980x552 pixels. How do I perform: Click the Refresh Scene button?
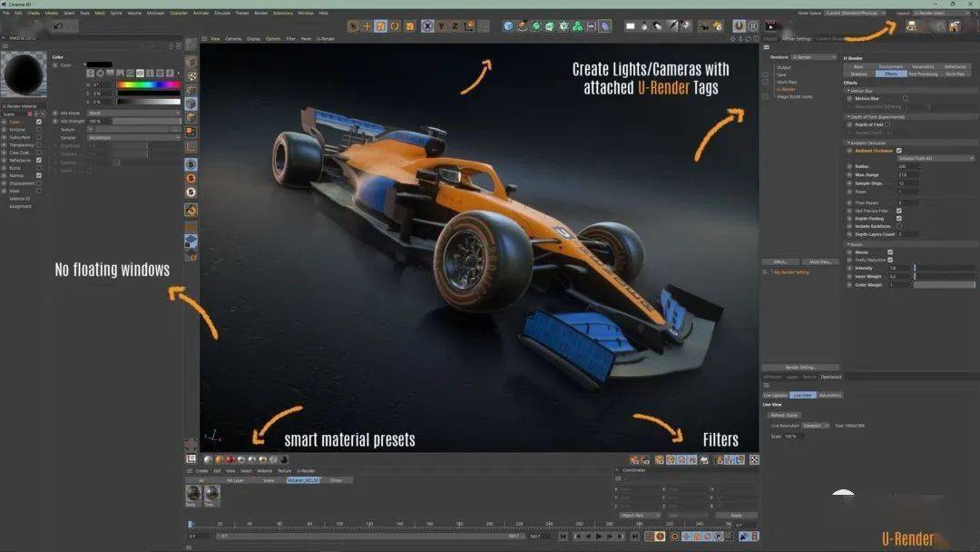(784, 415)
